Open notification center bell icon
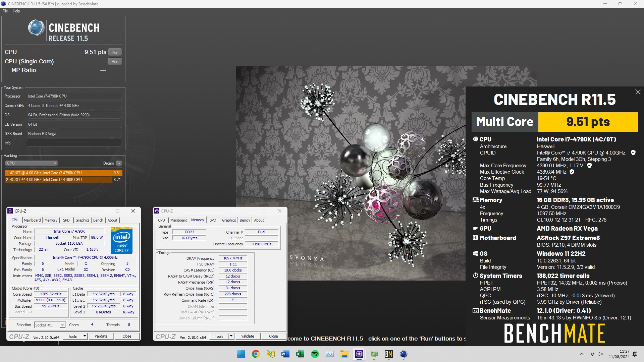 [635, 354]
